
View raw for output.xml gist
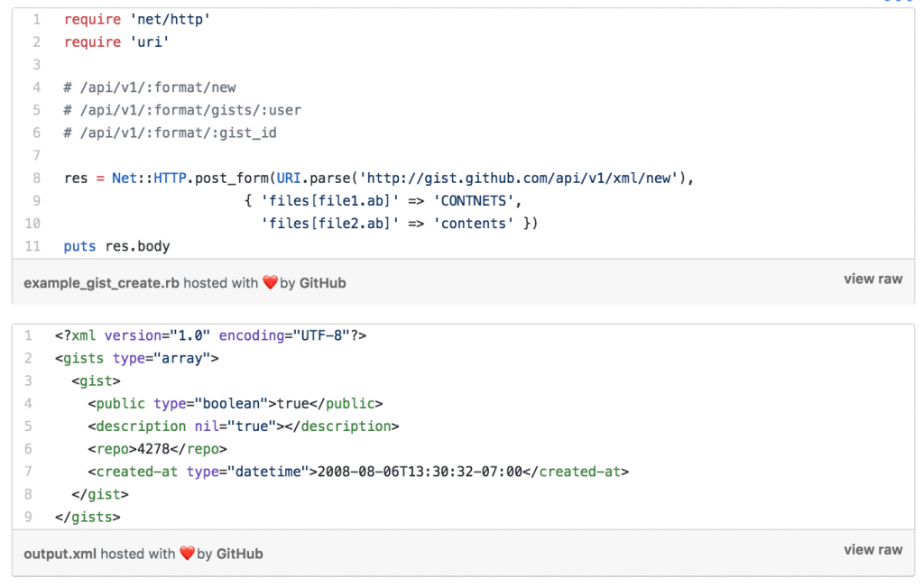[x=873, y=550]
